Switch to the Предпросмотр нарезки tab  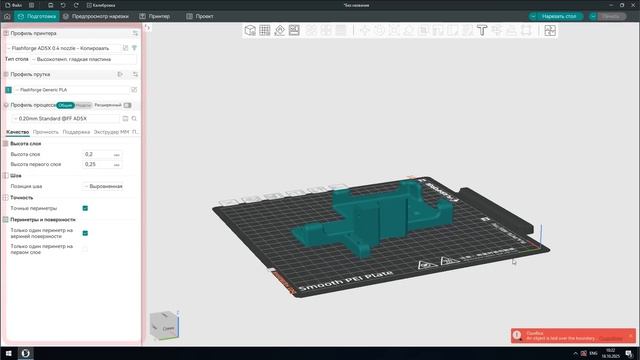pyautogui.click(x=96, y=16)
